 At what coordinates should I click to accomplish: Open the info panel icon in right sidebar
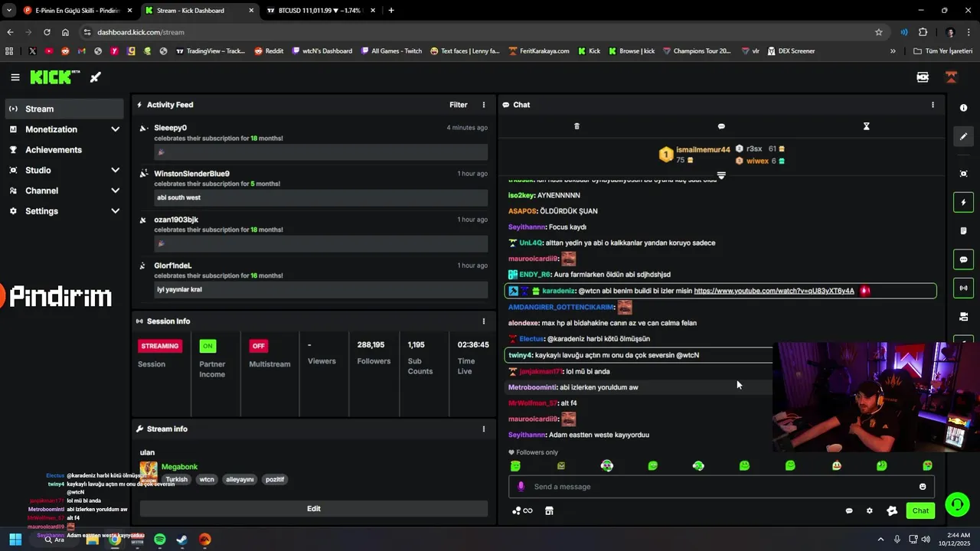click(963, 108)
